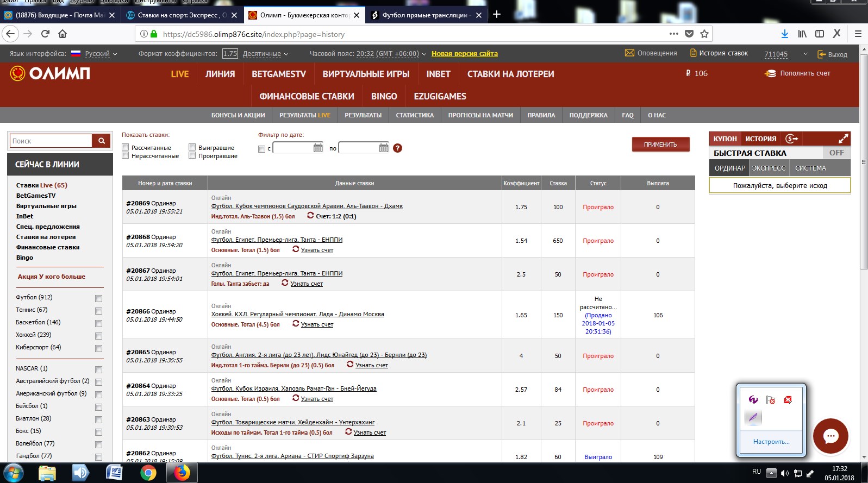Click the Olimp logo in header
This screenshot has height=483, width=868.
coord(50,73)
